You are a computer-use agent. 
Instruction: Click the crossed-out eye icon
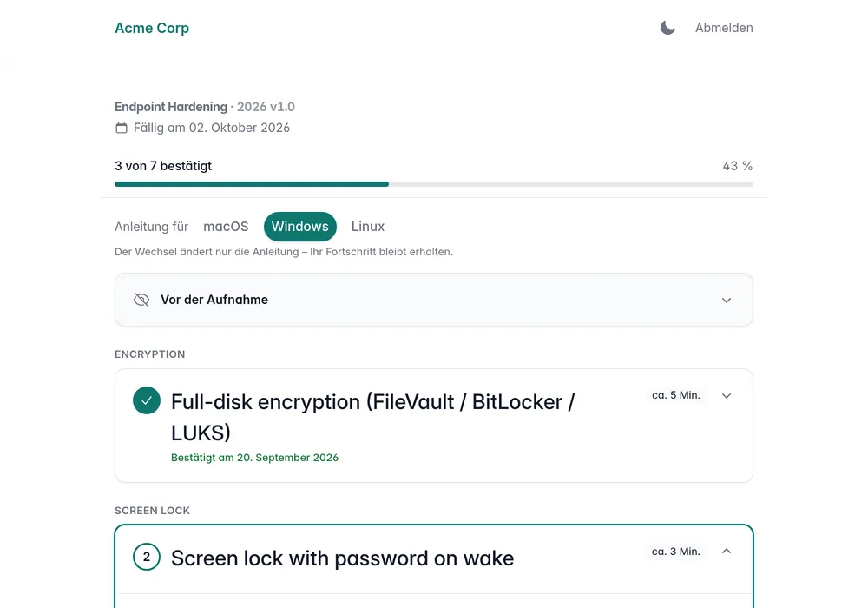tap(141, 300)
